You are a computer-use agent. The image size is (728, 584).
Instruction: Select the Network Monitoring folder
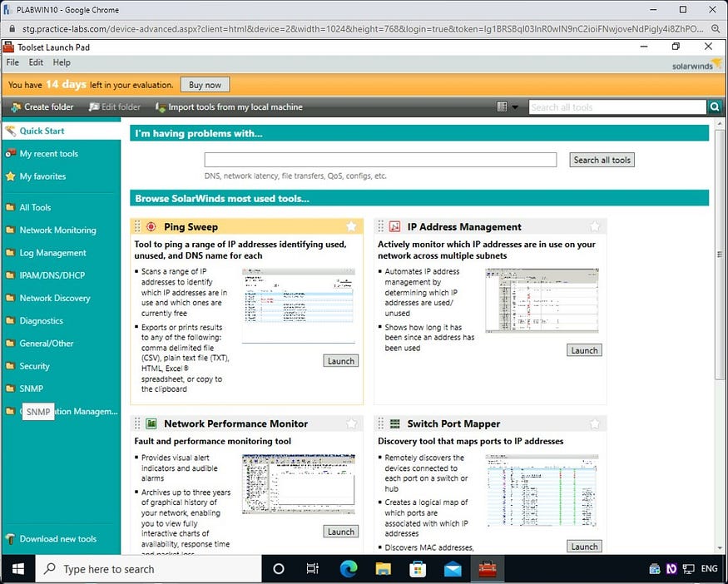57,230
